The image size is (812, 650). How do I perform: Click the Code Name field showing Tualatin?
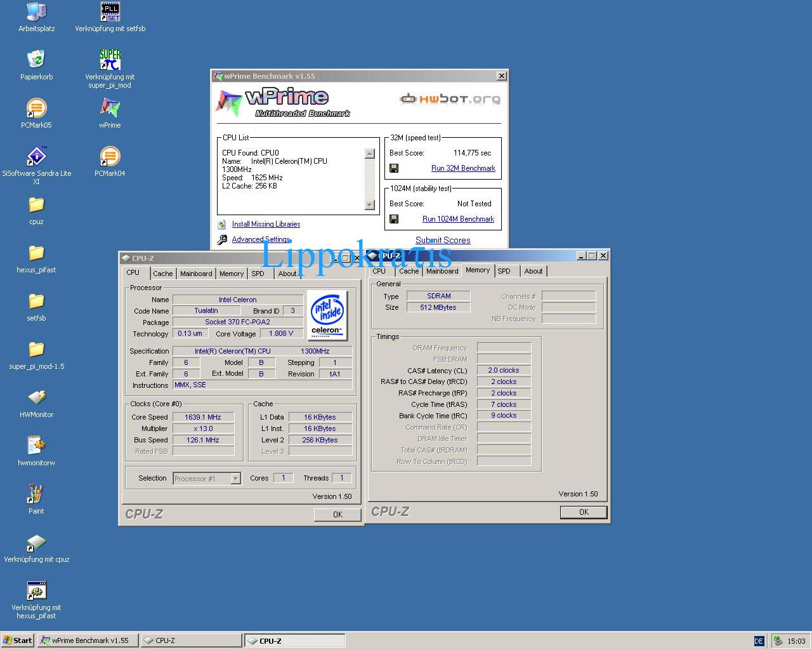click(x=206, y=310)
